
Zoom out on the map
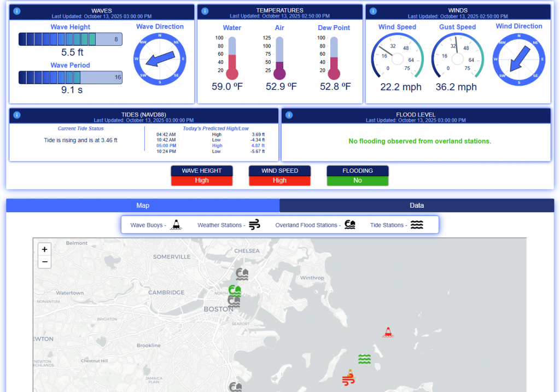pyautogui.click(x=45, y=262)
